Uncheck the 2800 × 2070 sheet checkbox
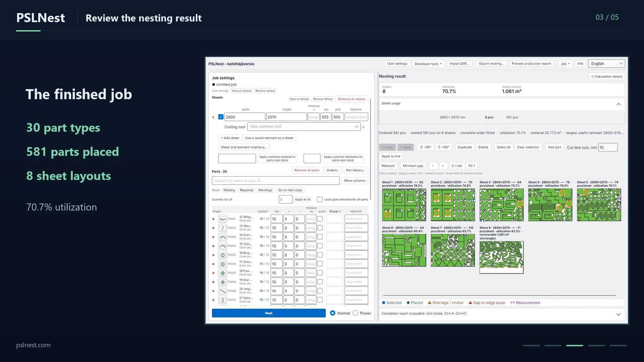Image resolution: width=644 pixels, height=362 pixels. click(221, 117)
